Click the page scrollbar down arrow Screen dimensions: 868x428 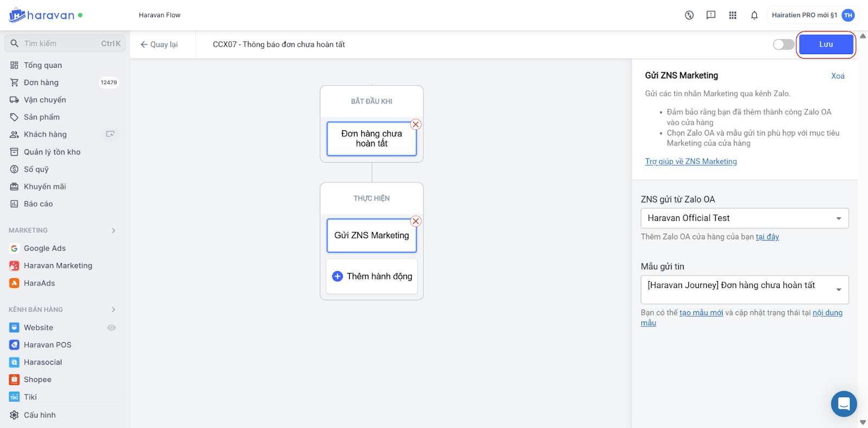click(x=863, y=422)
